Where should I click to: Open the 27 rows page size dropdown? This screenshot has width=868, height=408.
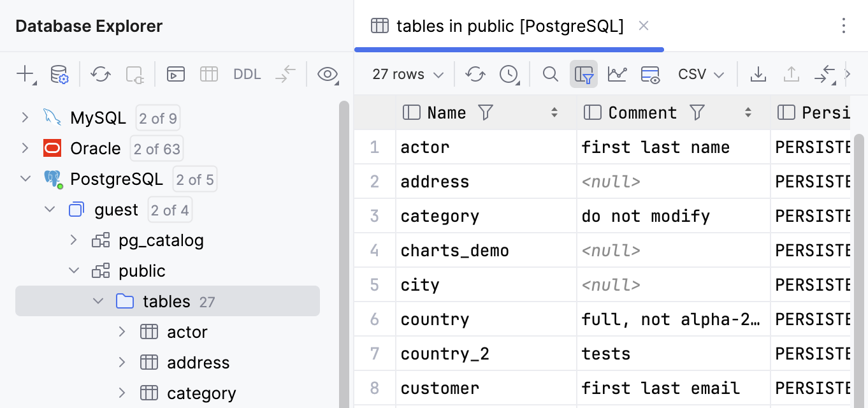coord(406,74)
